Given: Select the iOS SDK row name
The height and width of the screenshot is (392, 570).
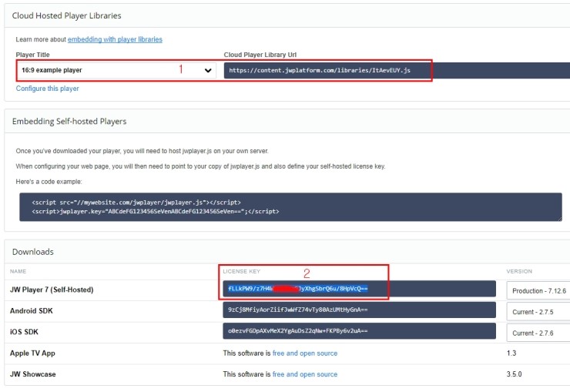Looking at the screenshot, I should tap(24, 332).
